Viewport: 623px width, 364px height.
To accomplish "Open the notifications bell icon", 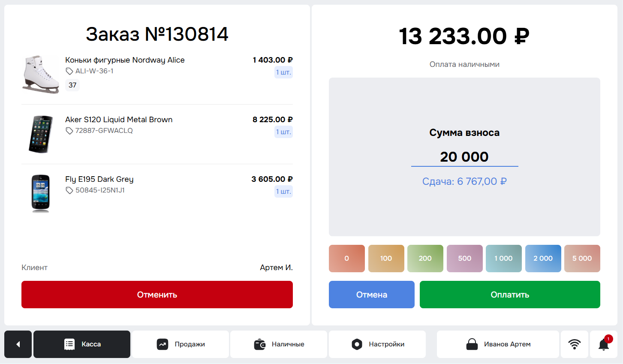I will click(x=604, y=344).
